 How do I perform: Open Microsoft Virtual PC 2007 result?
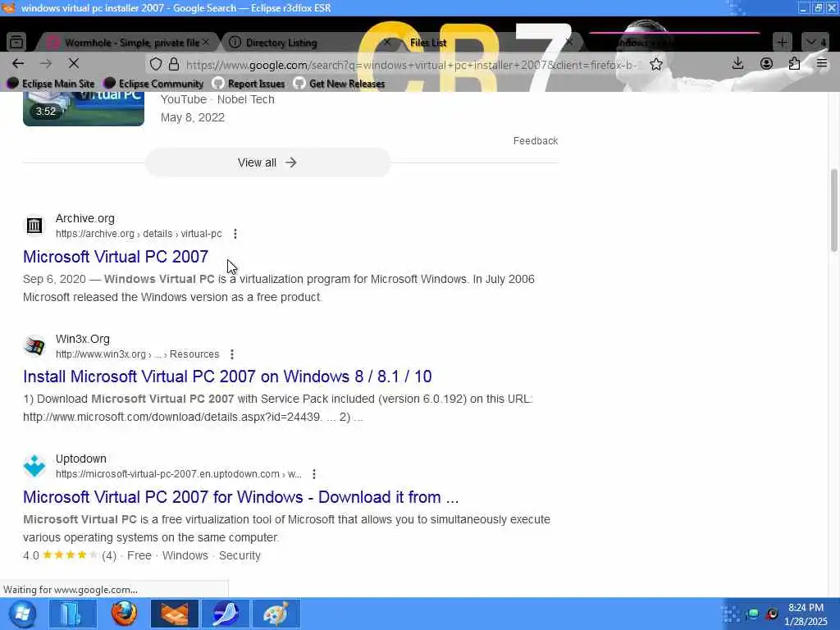coord(116,257)
